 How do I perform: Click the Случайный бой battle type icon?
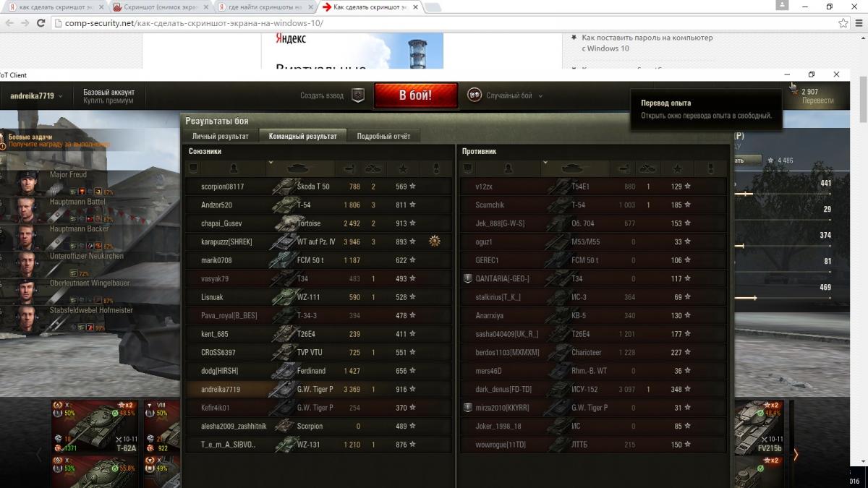[475, 95]
